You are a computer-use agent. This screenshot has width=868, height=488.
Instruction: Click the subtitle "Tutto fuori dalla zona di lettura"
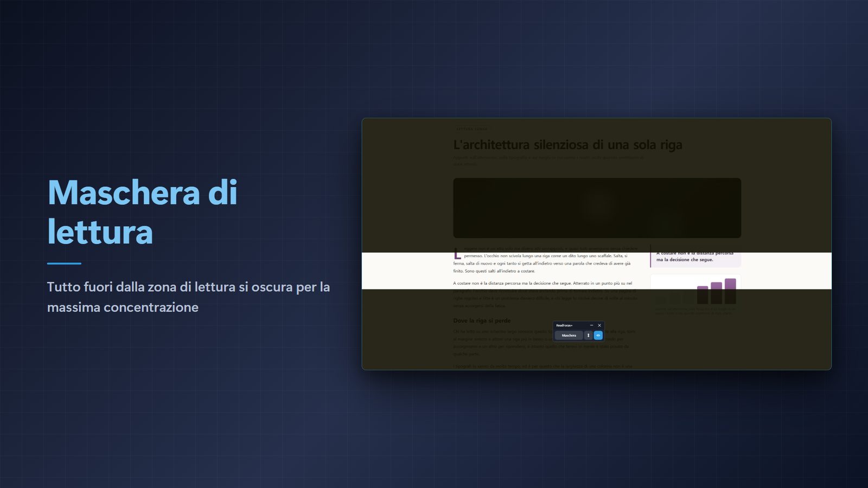188,297
